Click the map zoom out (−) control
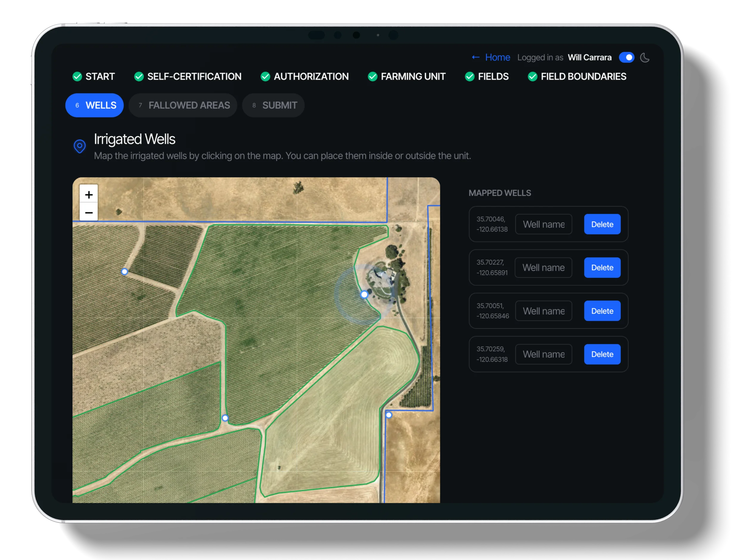 click(x=88, y=212)
